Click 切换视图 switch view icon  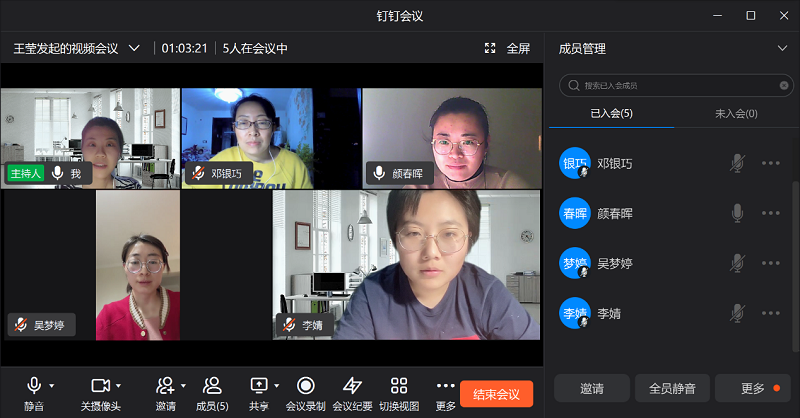coord(399,386)
